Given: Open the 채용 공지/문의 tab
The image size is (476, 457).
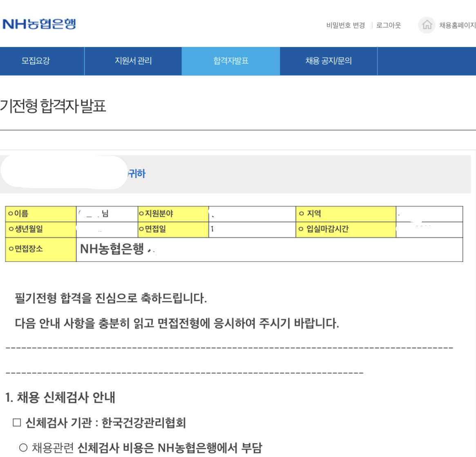Looking at the screenshot, I should (329, 61).
